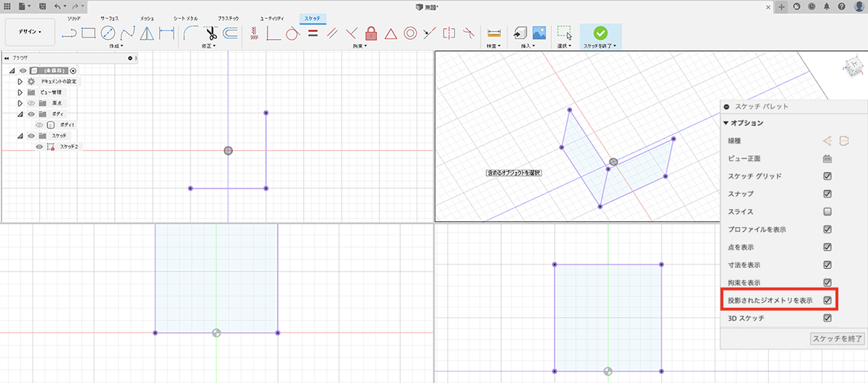Apply the Lock (fix) constraint
The image size is (868, 383).
371,33
